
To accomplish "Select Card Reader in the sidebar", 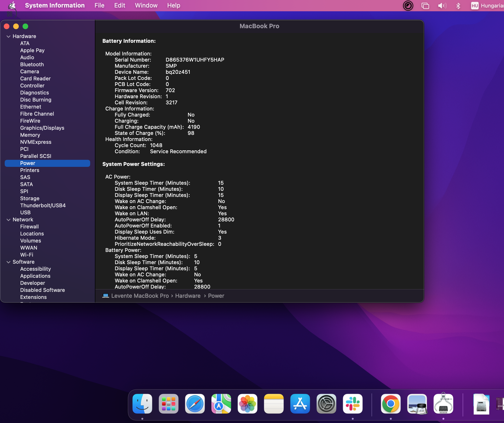I will 35,78.
